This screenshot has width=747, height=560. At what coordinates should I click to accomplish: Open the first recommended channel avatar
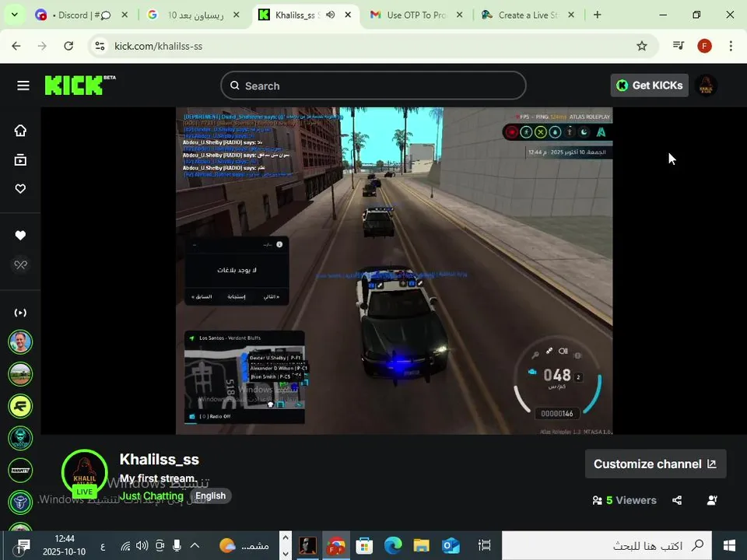pyautogui.click(x=20, y=342)
